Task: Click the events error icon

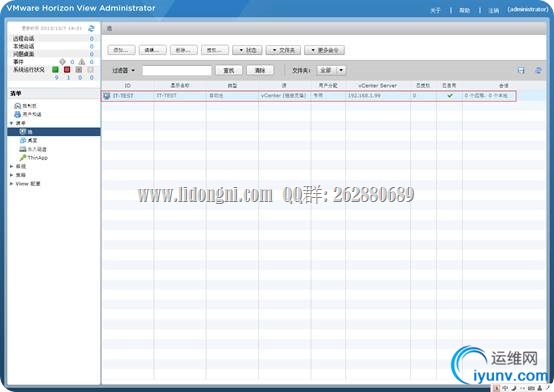Action: [x=63, y=62]
